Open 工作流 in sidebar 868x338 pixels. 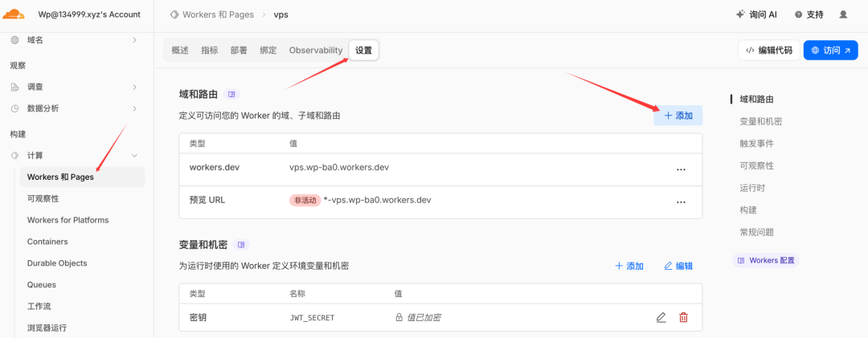(x=39, y=307)
